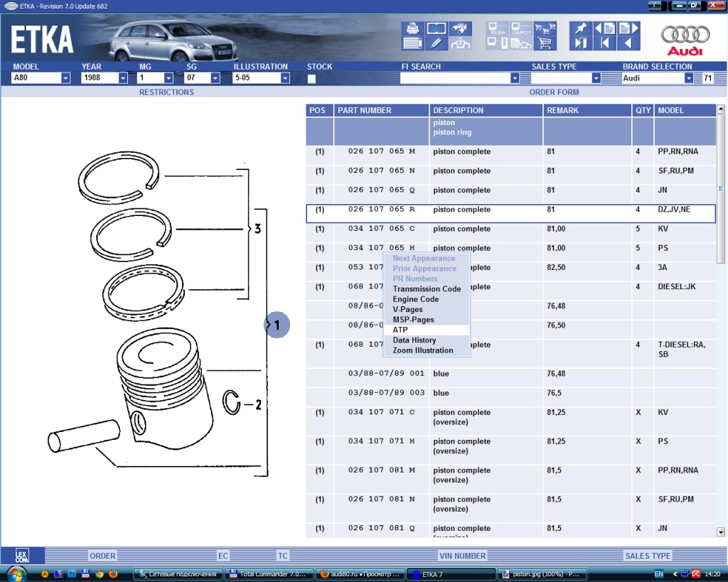Click the DEPOT connection icon
The width and height of the screenshot is (728, 582).
521,28
